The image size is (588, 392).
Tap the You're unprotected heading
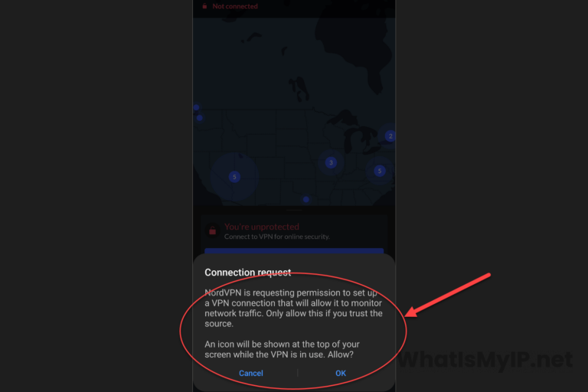click(262, 227)
